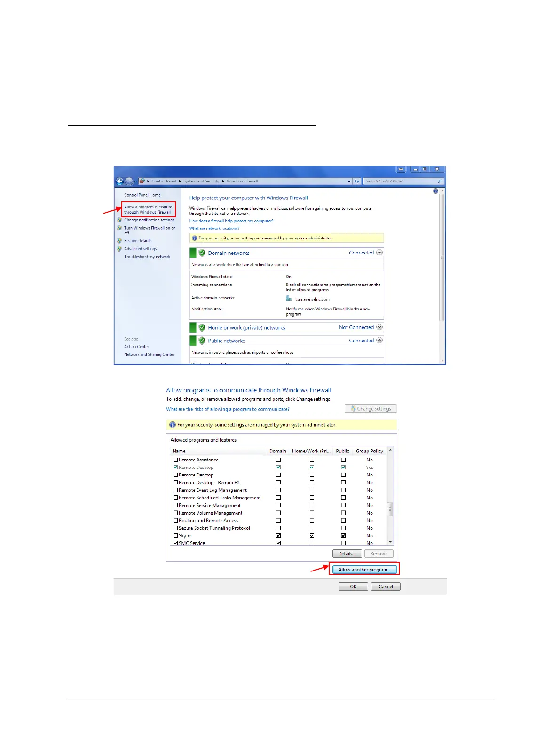Screen dimensions: 560x745
Task: Click the refresh icon beside the address bar
Action: pos(357,181)
